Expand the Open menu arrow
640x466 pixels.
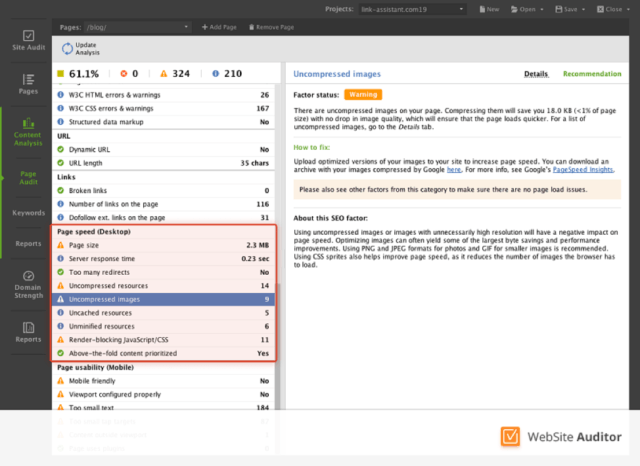pos(542,9)
